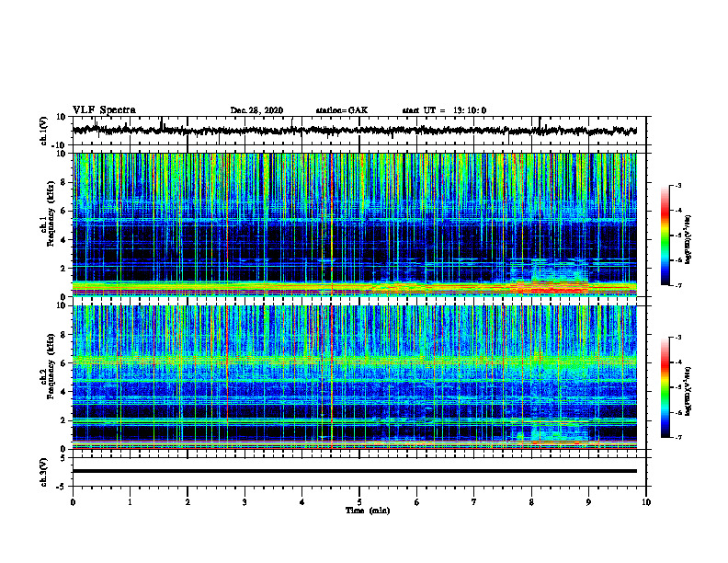The height and width of the screenshot is (563, 728).
Task: Click the "8" kHz tick of ch.1 spectrogram
Action: (x=63, y=182)
